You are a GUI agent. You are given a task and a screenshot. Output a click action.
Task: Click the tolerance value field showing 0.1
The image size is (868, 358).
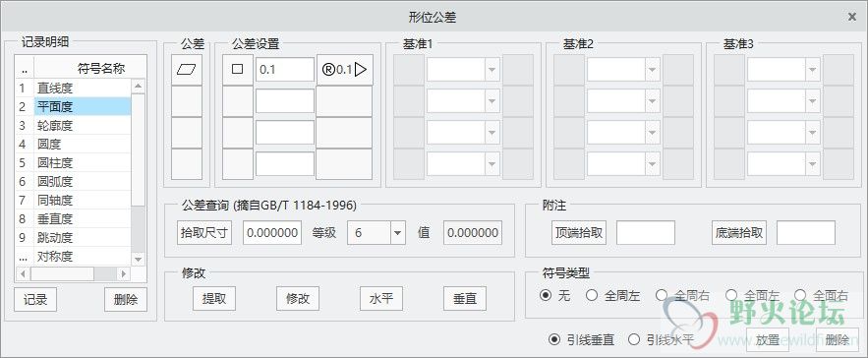coord(285,70)
